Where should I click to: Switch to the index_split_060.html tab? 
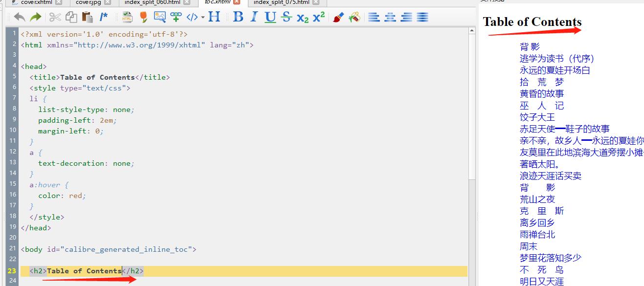(x=152, y=2)
